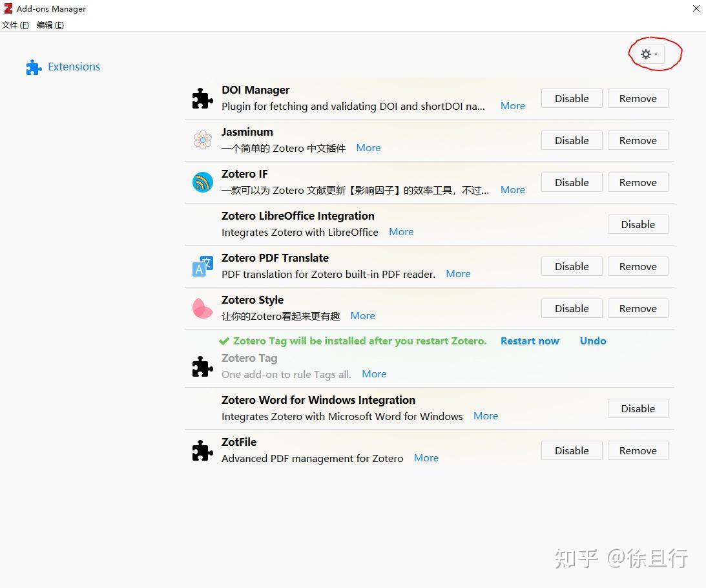Click the green checkmark install notice icon
The height and width of the screenshot is (588, 706).
coord(223,341)
